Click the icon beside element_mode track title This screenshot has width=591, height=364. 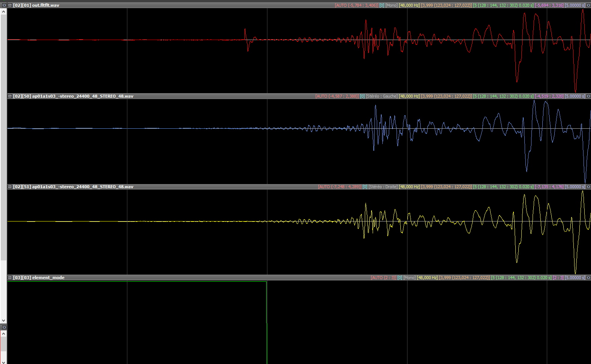pyautogui.click(x=10, y=278)
